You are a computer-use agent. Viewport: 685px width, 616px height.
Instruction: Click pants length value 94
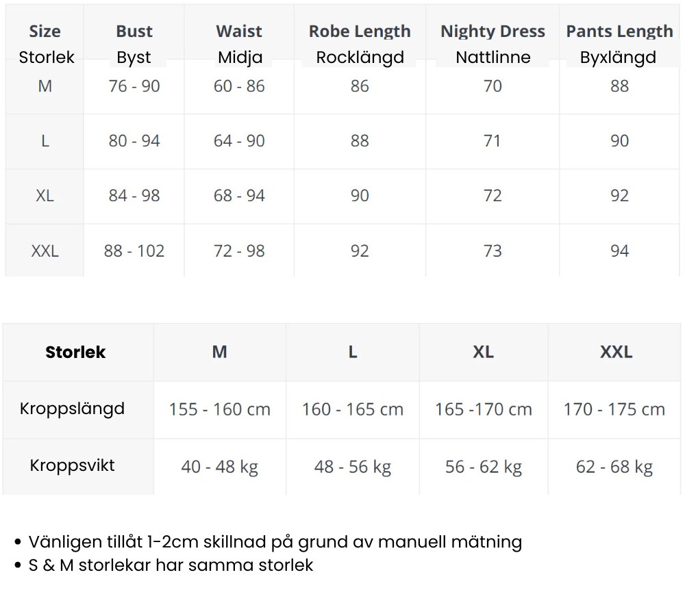619,251
